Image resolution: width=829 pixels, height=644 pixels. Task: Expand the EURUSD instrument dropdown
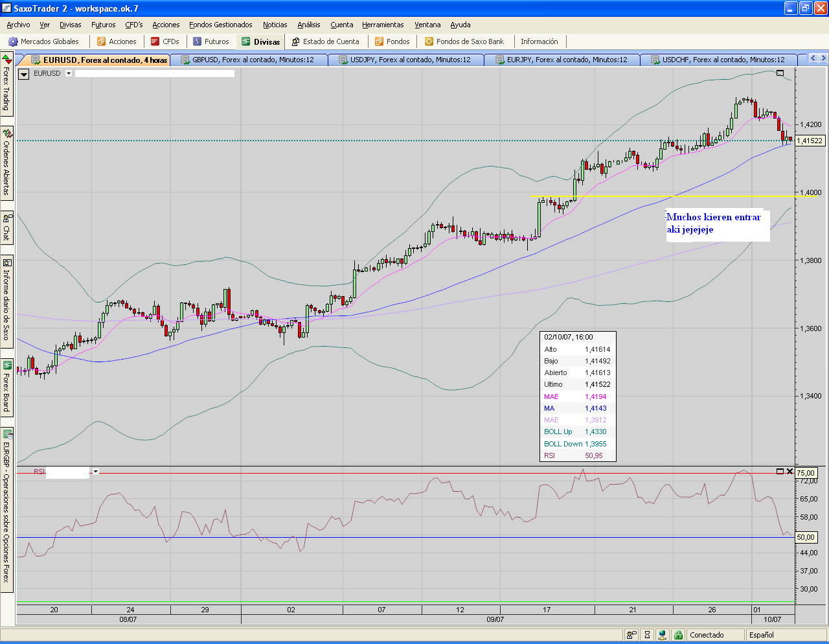point(69,73)
